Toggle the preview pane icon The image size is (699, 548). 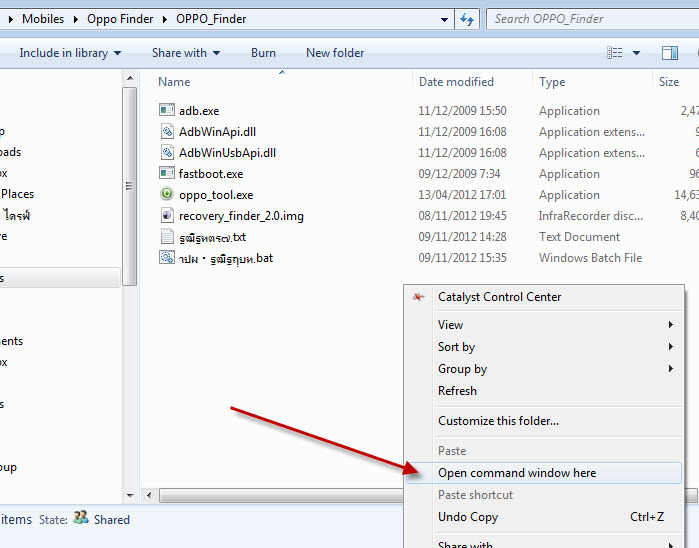(x=670, y=53)
